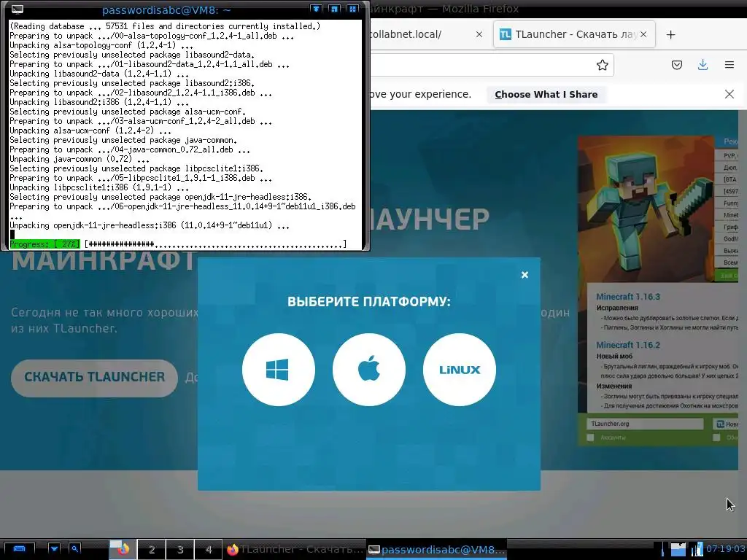747x560 pixels.
Task: Click the magnifier icon in the taskbar
Action: click(75, 549)
